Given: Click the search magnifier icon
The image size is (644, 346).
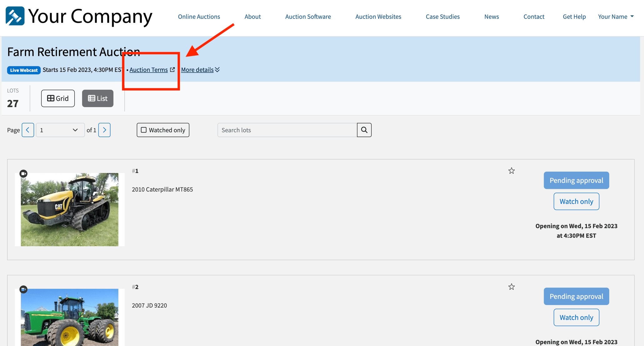Looking at the screenshot, I should [x=364, y=130].
